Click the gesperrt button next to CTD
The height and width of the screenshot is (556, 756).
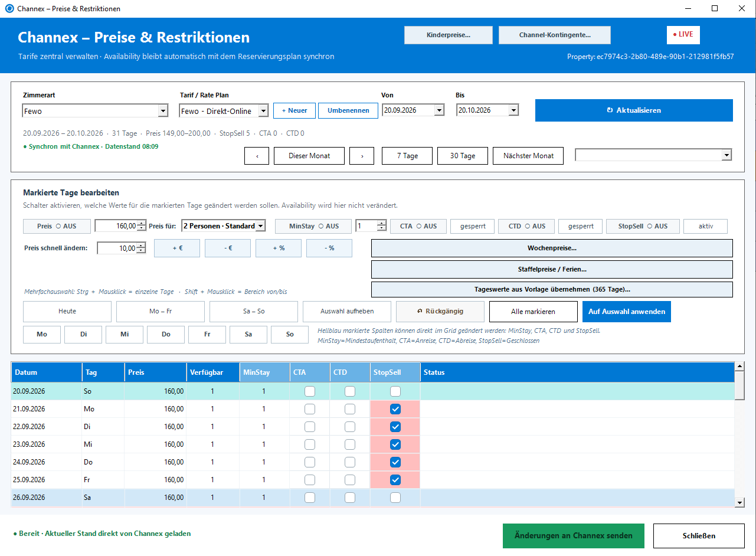pyautogui.click(x=581, y=226)
